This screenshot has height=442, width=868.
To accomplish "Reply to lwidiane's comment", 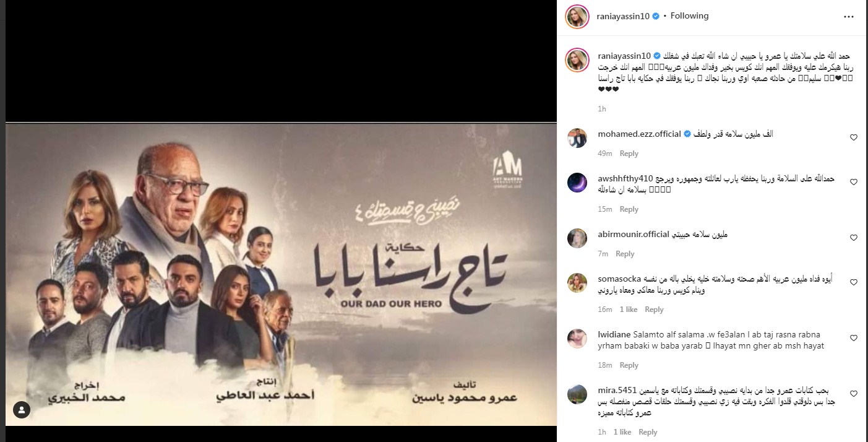I will click(x=629, y=365).
